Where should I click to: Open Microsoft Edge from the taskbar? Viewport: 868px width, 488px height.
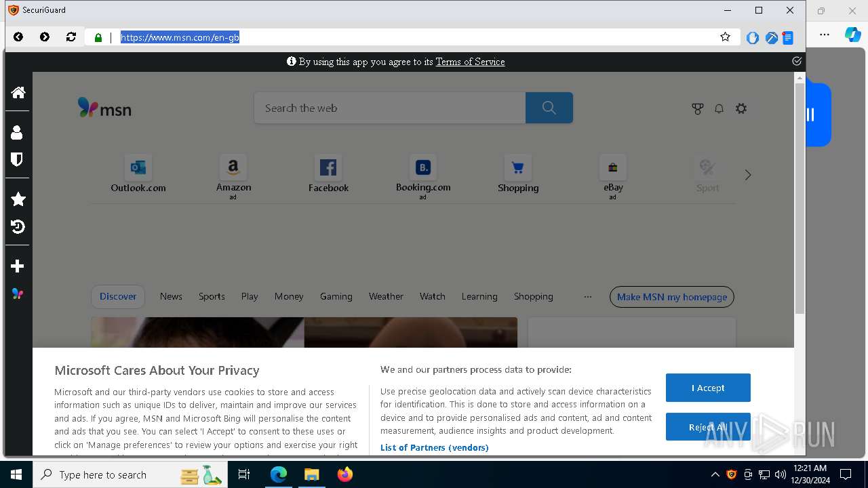coord(279,474)
